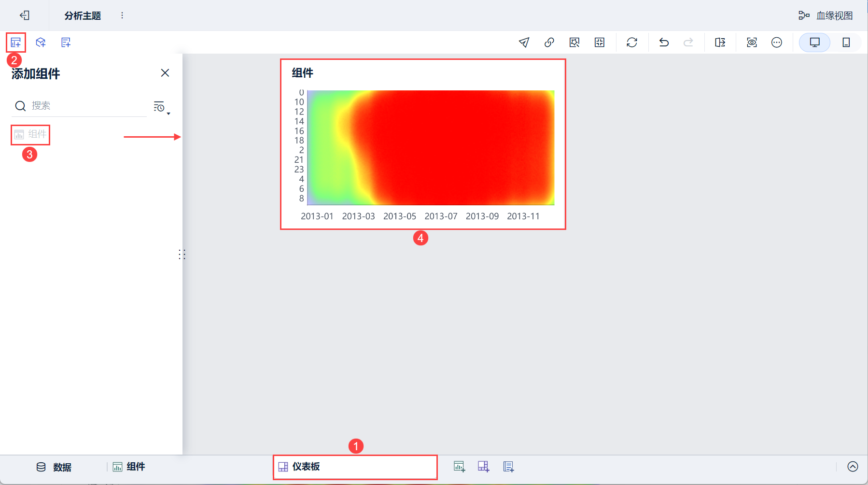This screenshot has width=868, height=485.
Task: Open the three-dot menu beside 分析主题
Action: pos(122,15)
